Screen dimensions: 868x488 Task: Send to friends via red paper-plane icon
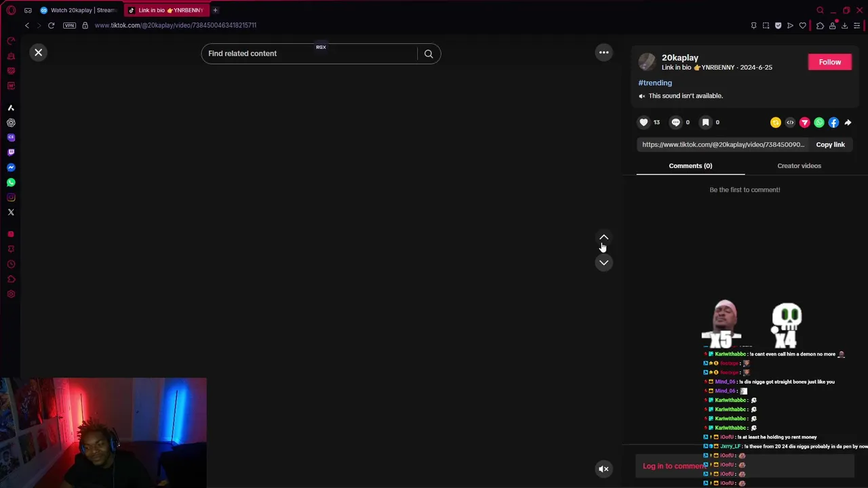804,123
